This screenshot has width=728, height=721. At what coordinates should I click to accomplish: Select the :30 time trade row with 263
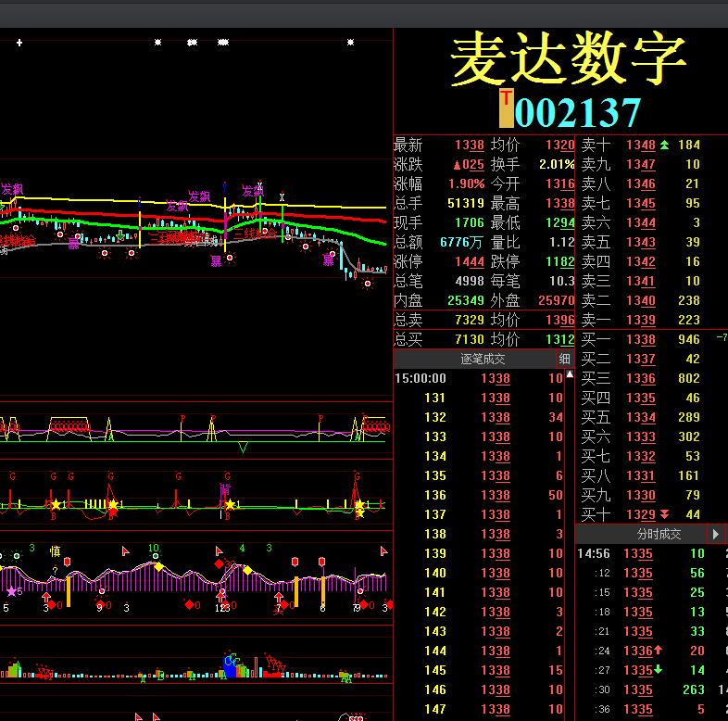tap(651, 689)
